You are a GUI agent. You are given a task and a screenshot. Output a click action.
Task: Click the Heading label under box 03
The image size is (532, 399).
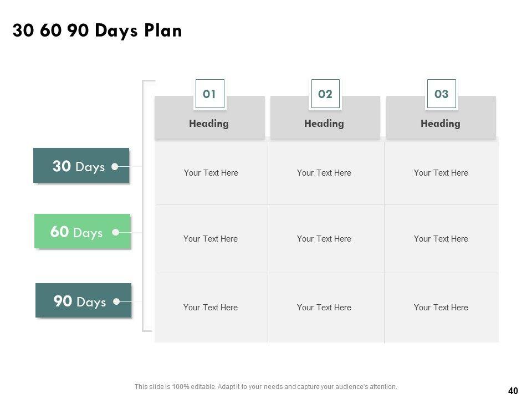tap(441, 124)
